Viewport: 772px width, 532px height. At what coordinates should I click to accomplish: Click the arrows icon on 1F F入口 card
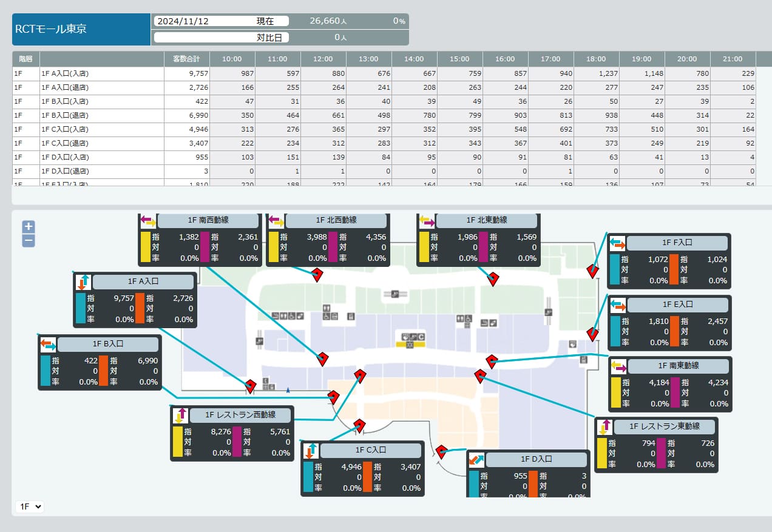[x=617, y=243]
